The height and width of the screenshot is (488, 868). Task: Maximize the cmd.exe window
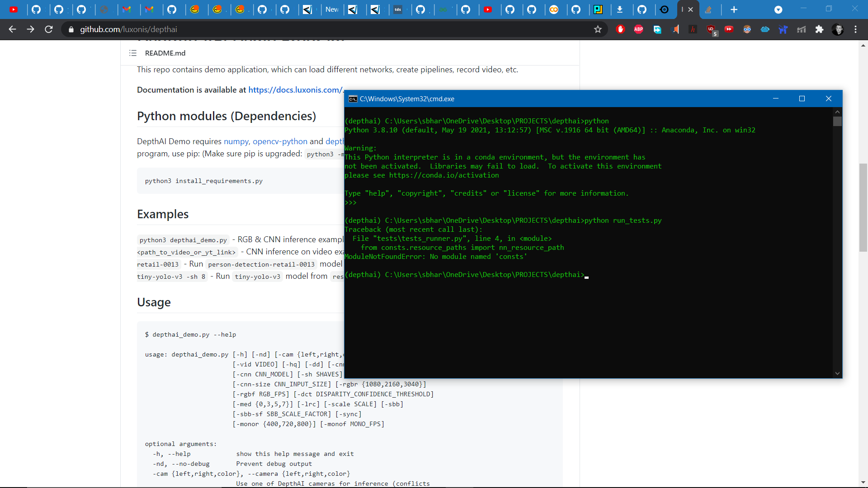click(802, 99)
